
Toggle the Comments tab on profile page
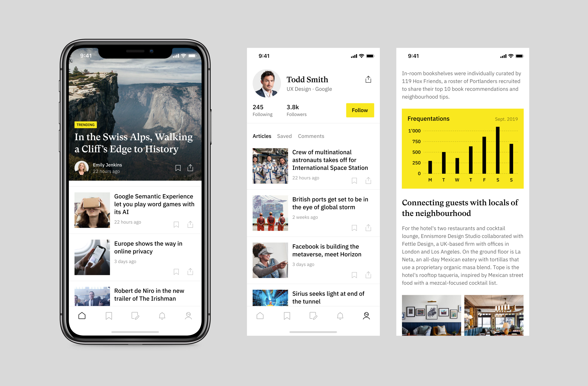(x=311, y=136)
